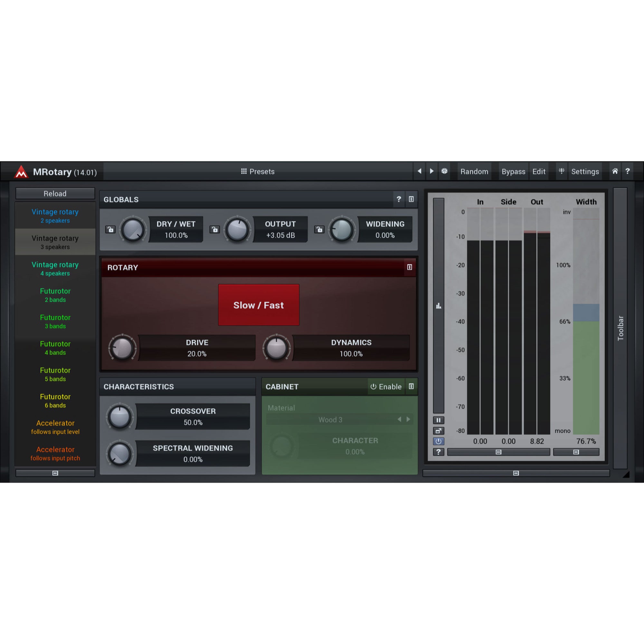Select Accelerator follows input pitch preset
Viewport: 644px width, 644px height.
click(55, 453)
